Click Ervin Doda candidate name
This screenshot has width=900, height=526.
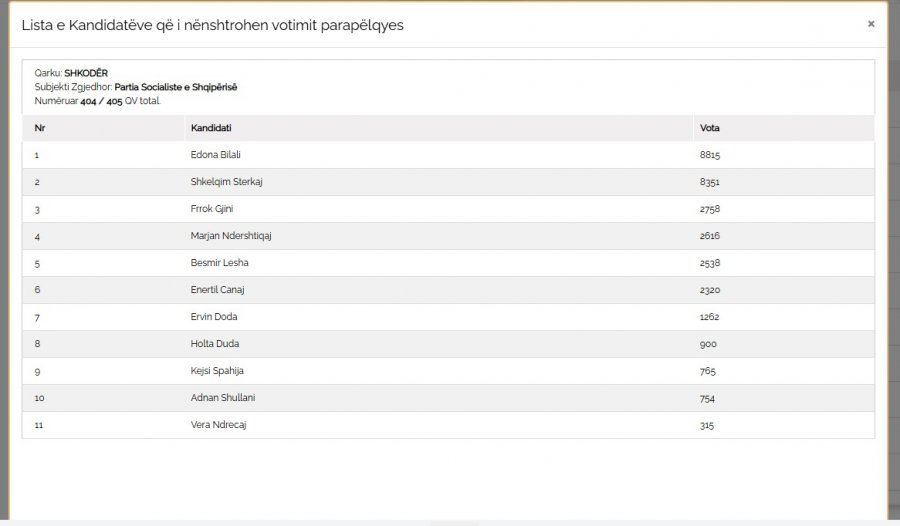point(214,317)
